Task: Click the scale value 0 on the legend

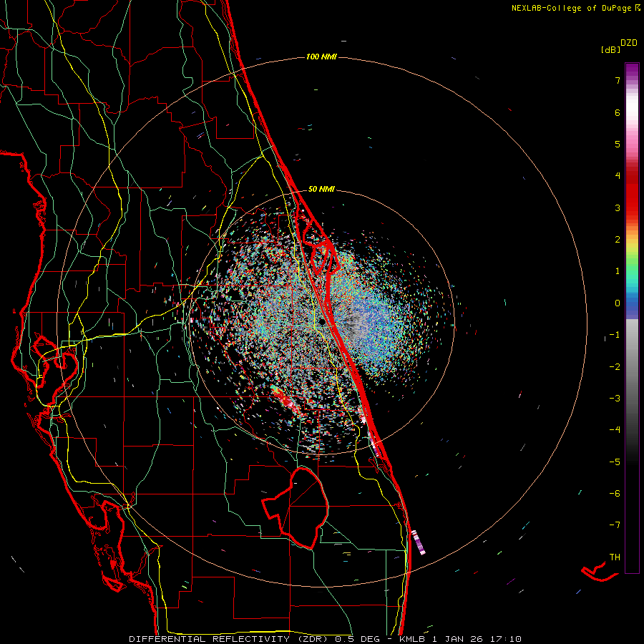Action: tap(618, 303)
